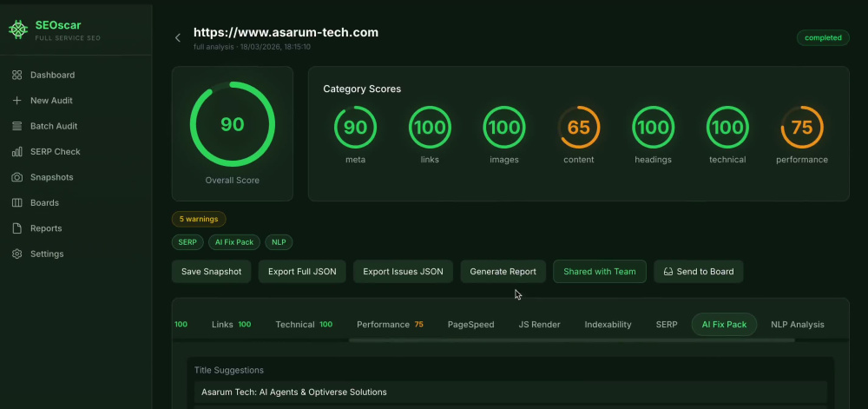Switch to the JS Render tab

539,324
